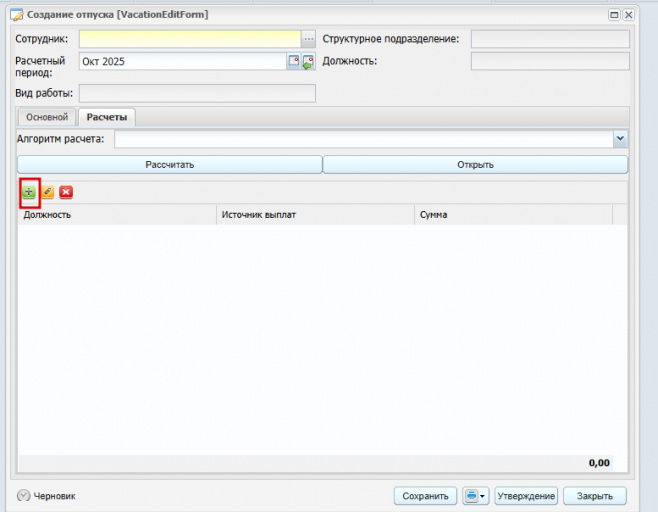Close the Создание отпуска window

628,15
